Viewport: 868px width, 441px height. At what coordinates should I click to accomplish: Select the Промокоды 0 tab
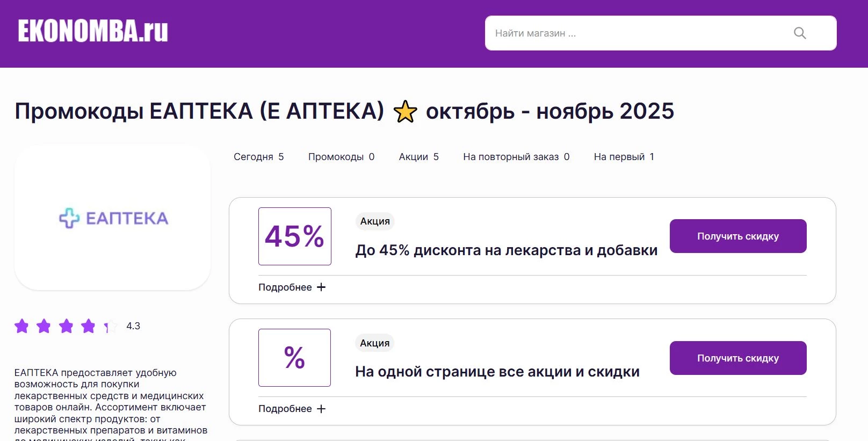coord(341,157)
